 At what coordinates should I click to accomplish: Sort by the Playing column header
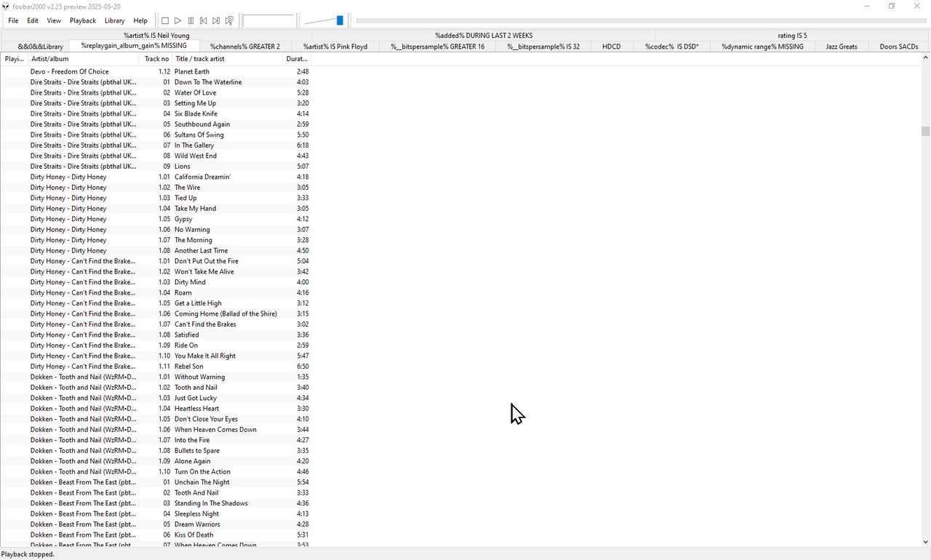click(14, 59)
